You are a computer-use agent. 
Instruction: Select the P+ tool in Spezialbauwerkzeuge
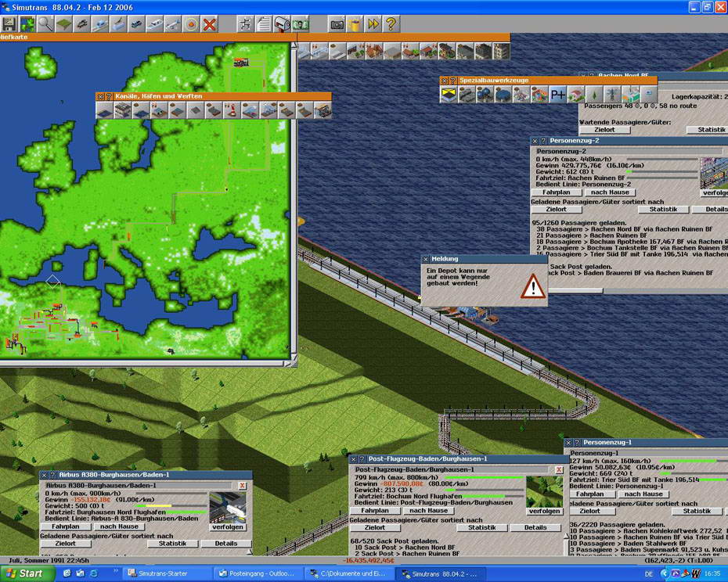tap(557, 95)
